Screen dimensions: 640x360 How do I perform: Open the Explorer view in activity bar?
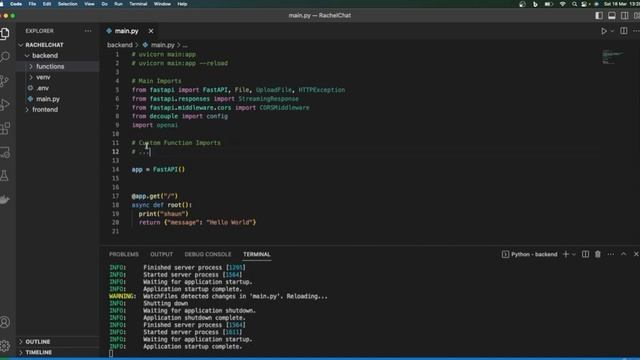pos(5,33)
